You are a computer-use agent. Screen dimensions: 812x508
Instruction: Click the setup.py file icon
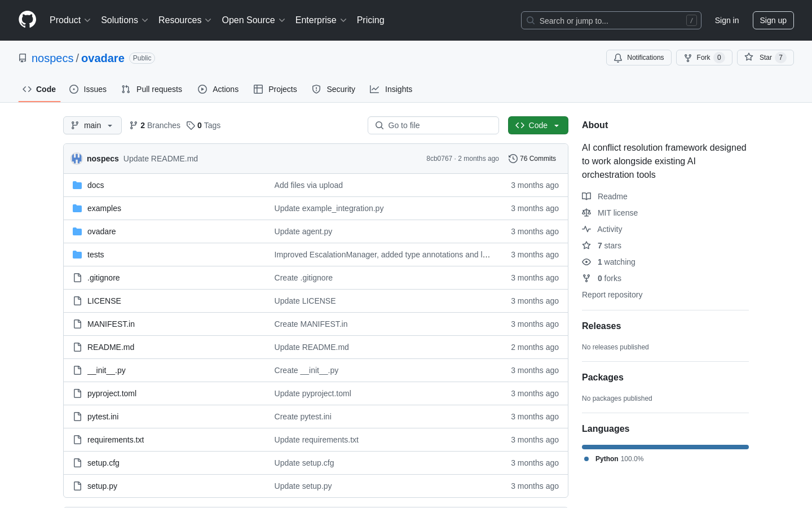point(77,486)
